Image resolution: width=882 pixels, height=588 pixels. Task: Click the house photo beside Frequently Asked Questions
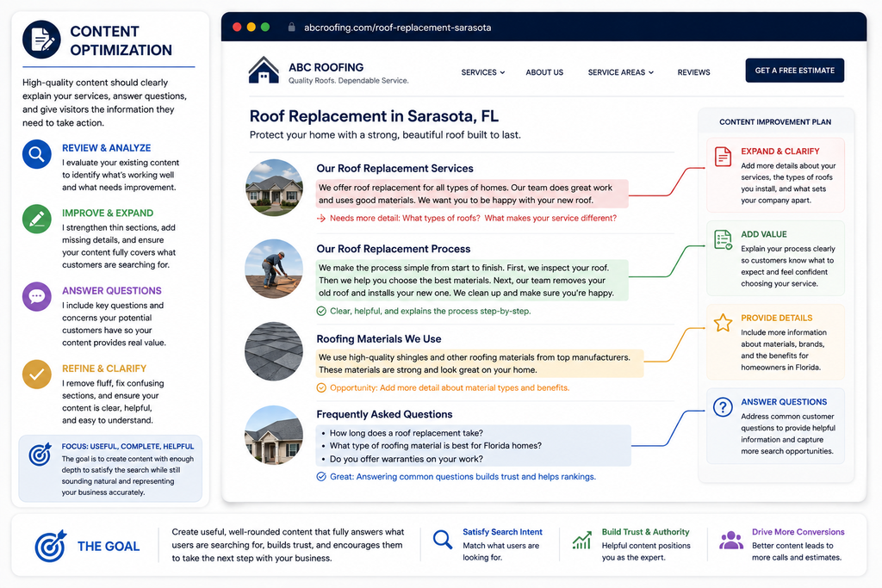click(274, 435)
